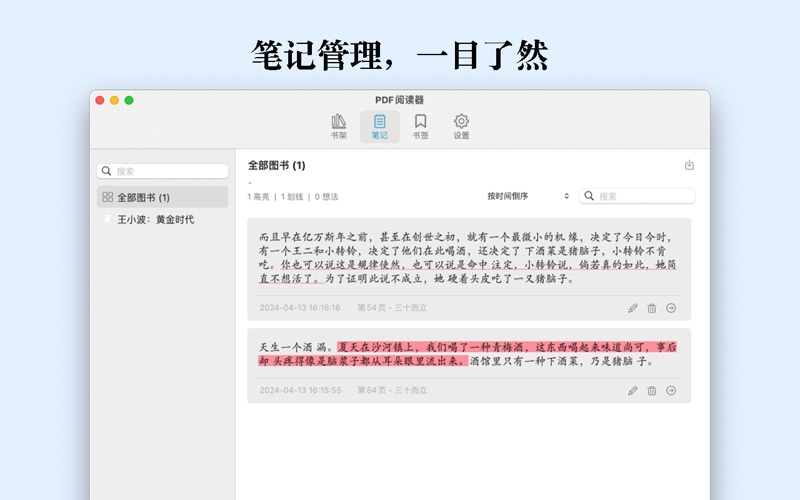Viewport: 800px width, 500px height.
Task: Open the 按时间倒序 sort dropdown
Action: [528, 196]
